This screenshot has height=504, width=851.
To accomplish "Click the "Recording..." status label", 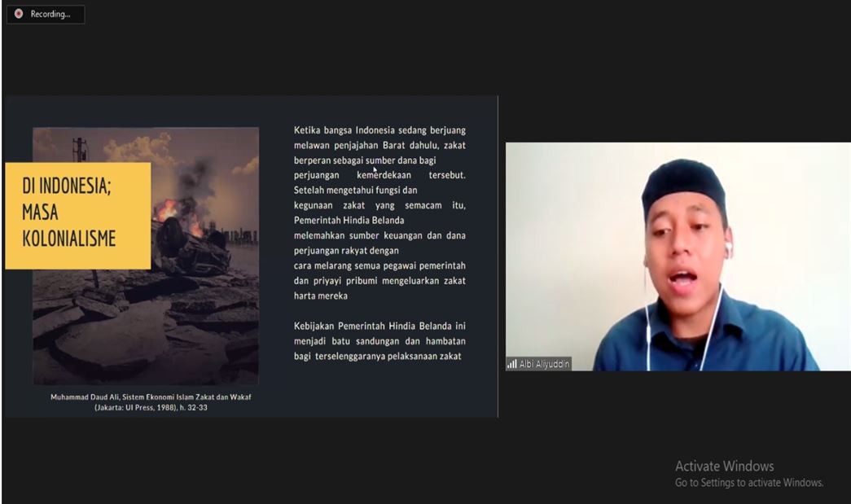I will 50,14.
